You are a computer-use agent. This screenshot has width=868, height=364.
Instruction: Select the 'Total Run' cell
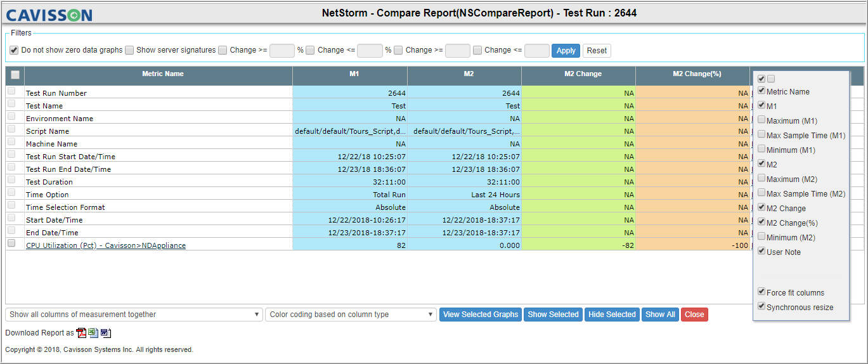(x=350, y=194)
